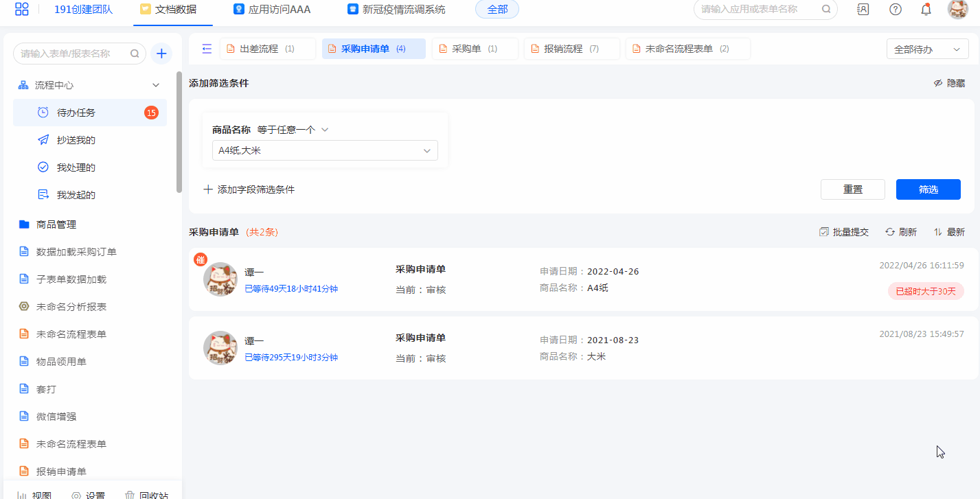
Task: Collapse the 流程中心 section
Action: tap(156, 85)
